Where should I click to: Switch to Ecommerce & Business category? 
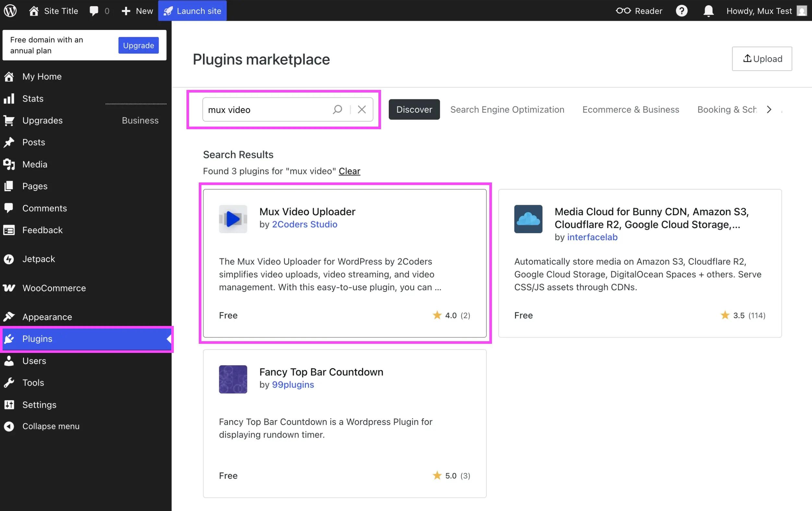point(631,109)
